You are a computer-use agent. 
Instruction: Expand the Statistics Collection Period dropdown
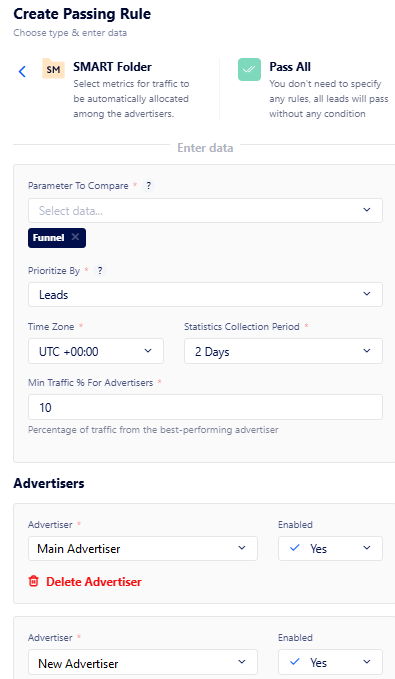(283, 351)
